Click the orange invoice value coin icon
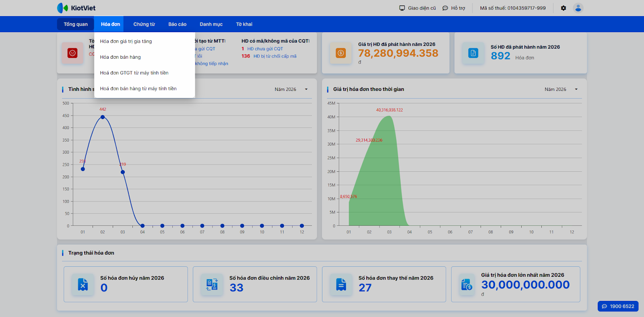Viewport: 644px width, 317px height. point(341,53)
